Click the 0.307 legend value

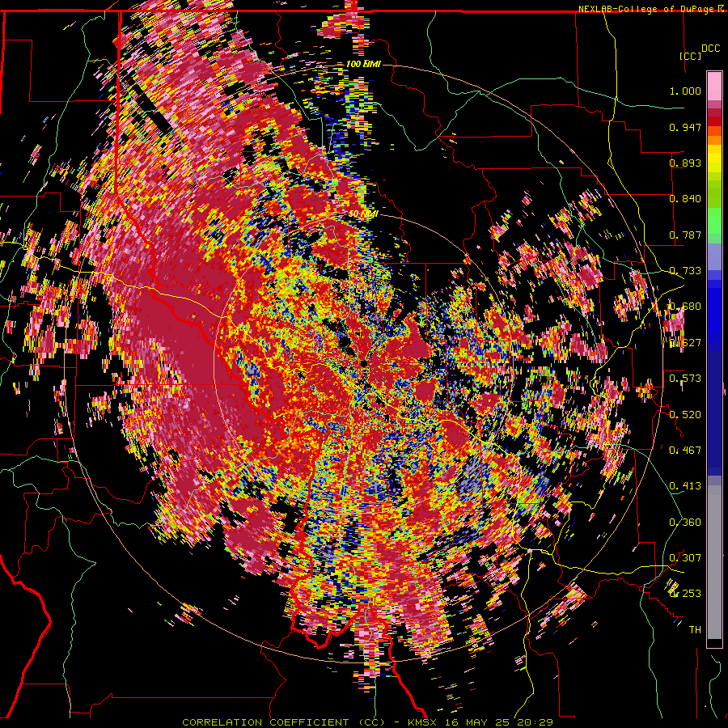coord(685,557)
